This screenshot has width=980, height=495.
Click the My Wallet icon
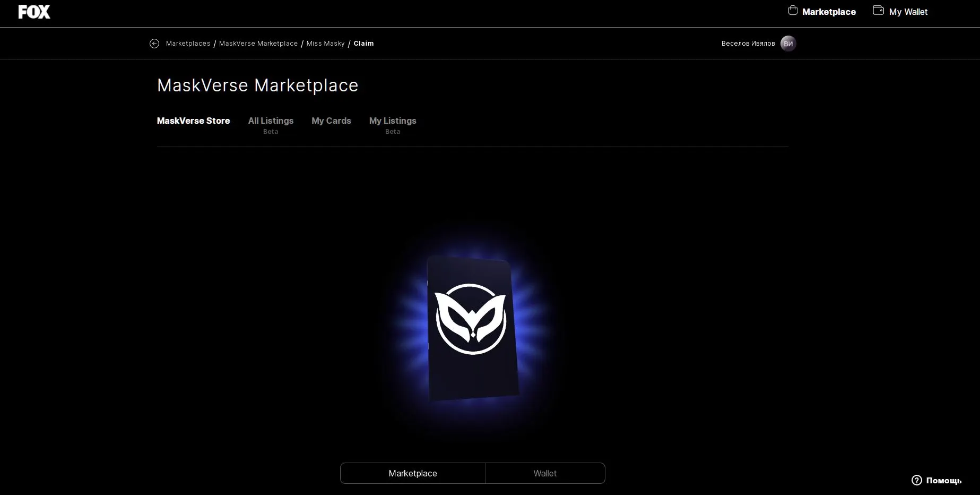tap(878, 11)
